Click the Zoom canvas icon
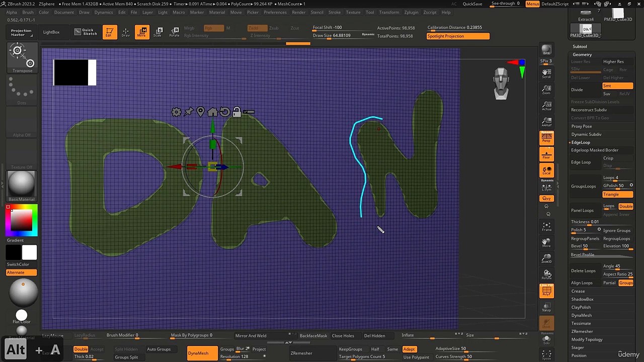This screenshot has width=644, height=362. 546,90
